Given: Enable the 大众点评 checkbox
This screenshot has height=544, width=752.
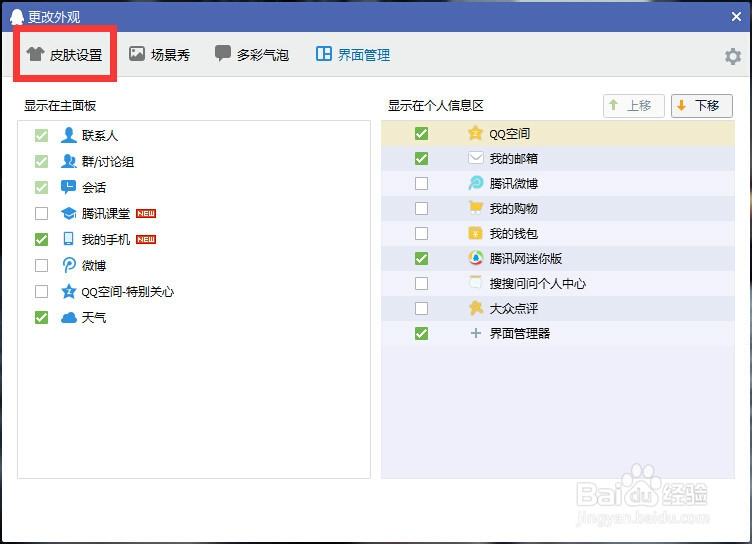Looking at the screenshot, I should [422, 308].
